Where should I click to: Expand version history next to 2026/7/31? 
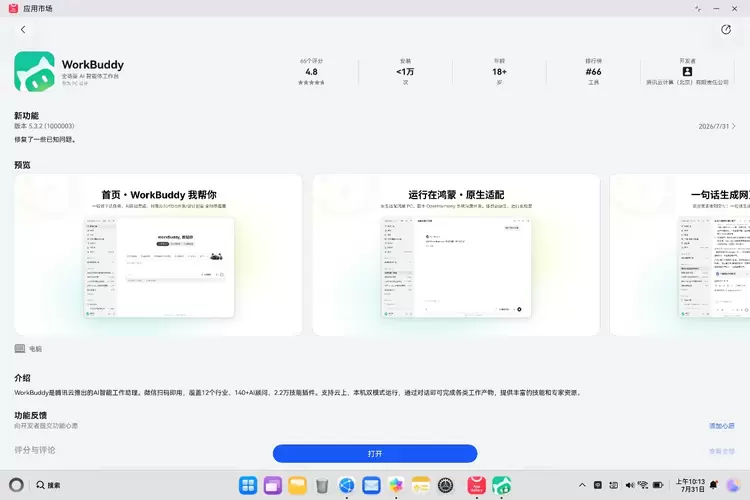(x=734, y=126)
